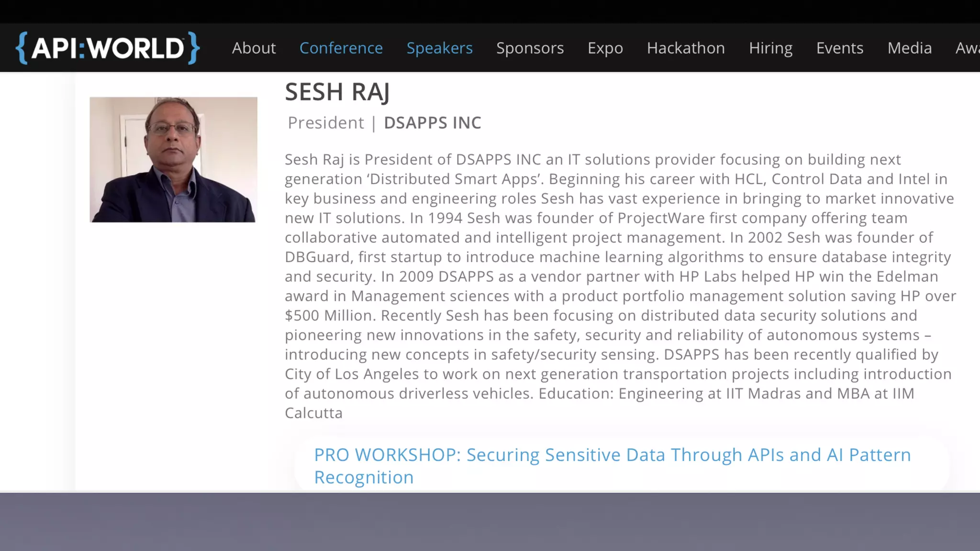Image resolution: width=980 pixels, height=551 pixels.
Task: Click the partially visible Awards nav item
Action: 968,48
